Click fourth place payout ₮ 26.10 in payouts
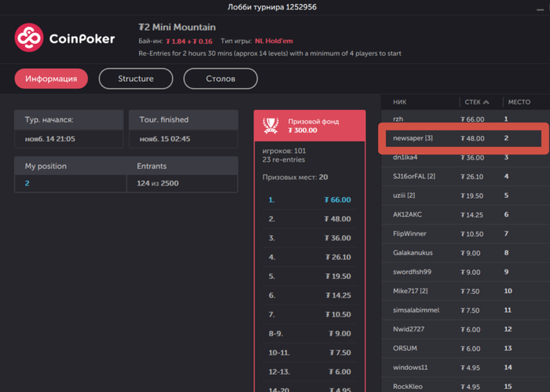Image resolution: width=550 pixels, height=392 pixels. [x=338, y=258]
